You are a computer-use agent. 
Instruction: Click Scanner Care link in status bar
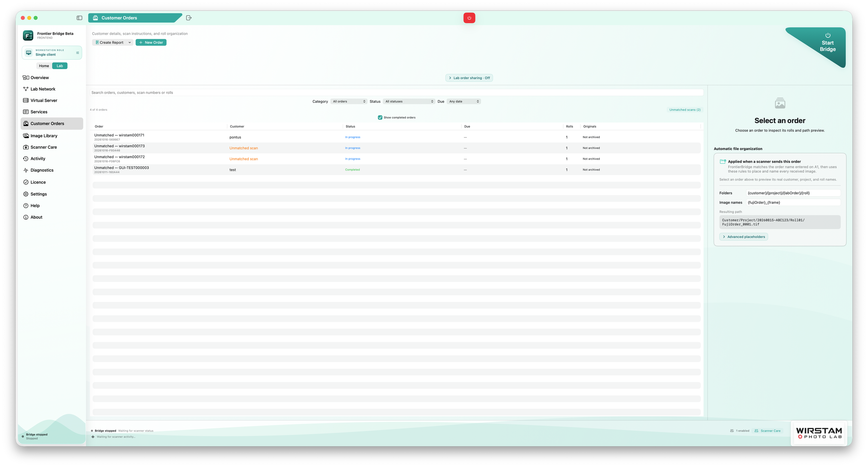[767, 431]
